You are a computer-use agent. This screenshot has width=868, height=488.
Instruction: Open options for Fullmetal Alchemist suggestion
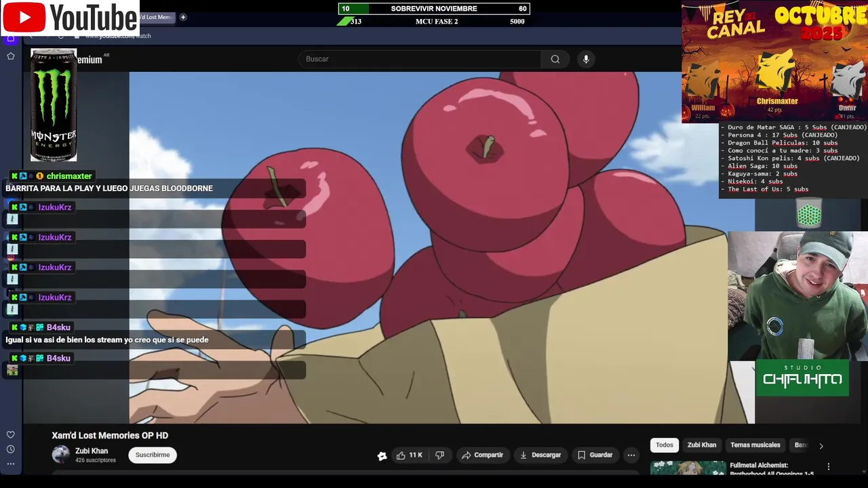click(828, 467)
